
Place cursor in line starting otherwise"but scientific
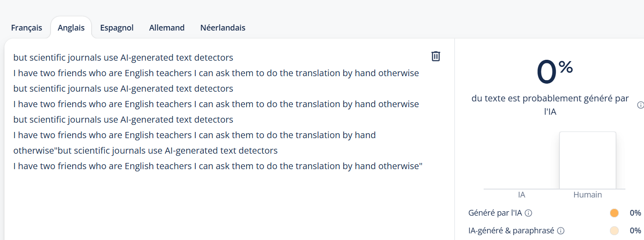(145, 151)
